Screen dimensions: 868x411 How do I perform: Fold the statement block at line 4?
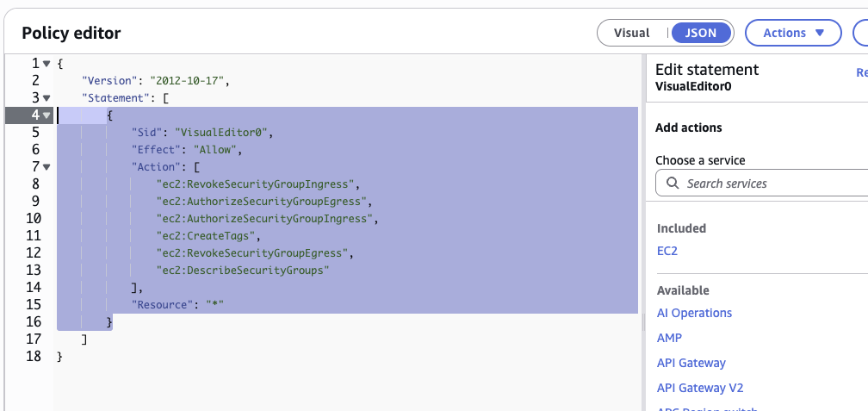point(46,115)
